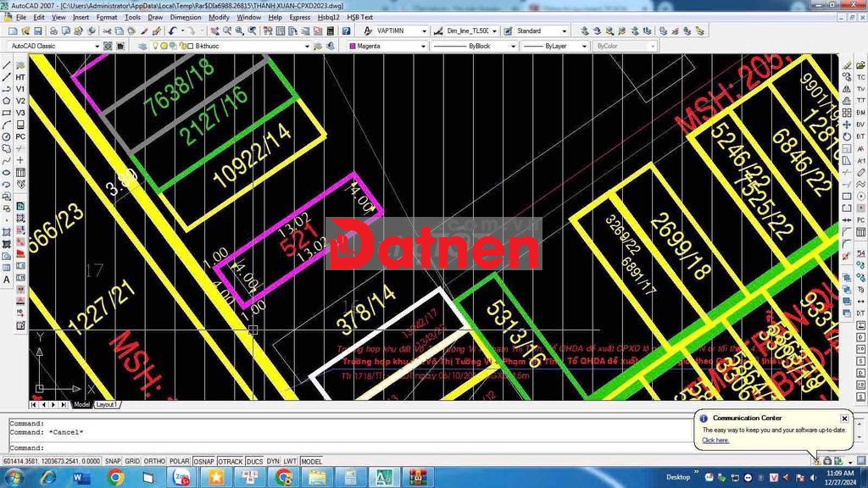Click the 'Click here' link in Communication Center
This screenshot has height=488, width=868.
tap(715, 441)
